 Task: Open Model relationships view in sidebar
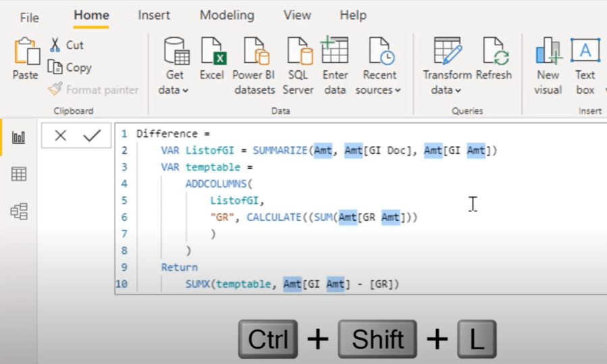click(x=19, y=211)
